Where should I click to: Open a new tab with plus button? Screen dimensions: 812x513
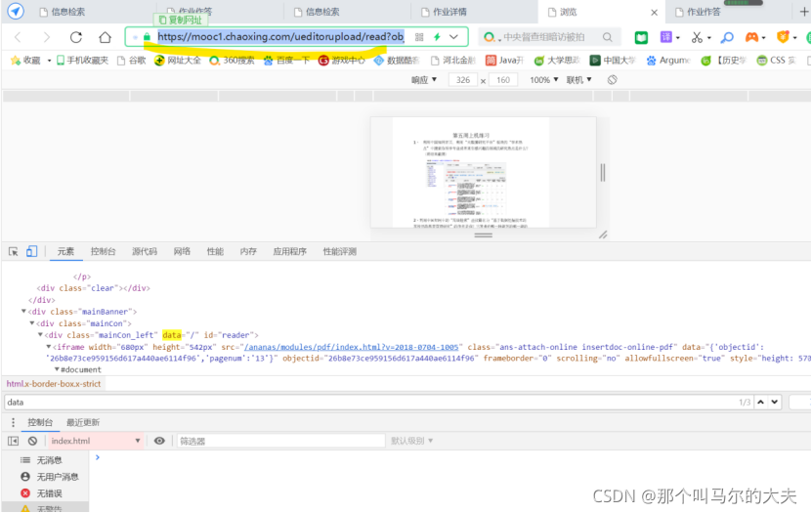(804, 12)
